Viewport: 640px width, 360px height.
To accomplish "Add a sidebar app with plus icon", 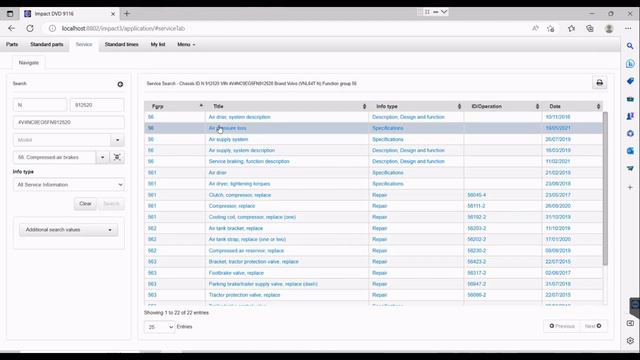I will pyautogui.click(x=630, y=187).
